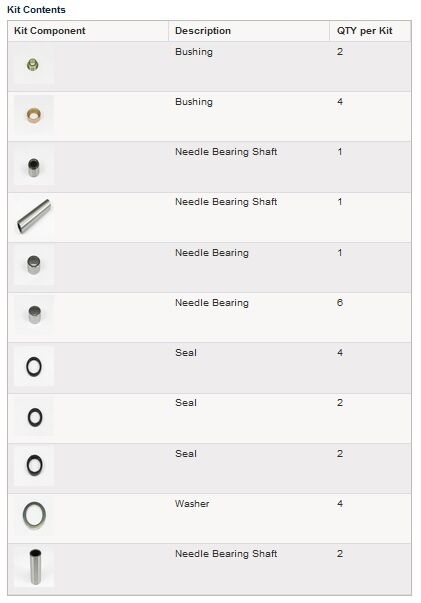Screen dimensions: 421x603
Task: Open the third seal O-ring thumbnail
Action: click(34, 466)
